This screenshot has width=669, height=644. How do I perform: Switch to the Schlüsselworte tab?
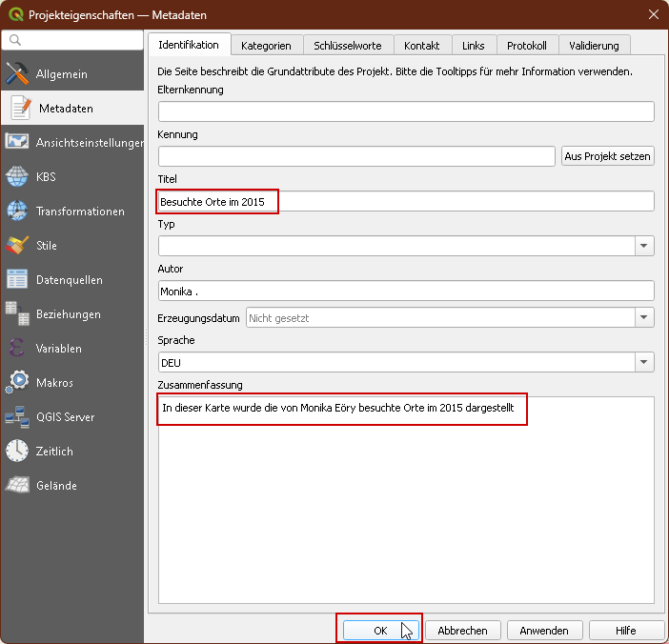(x=348, y=45)
